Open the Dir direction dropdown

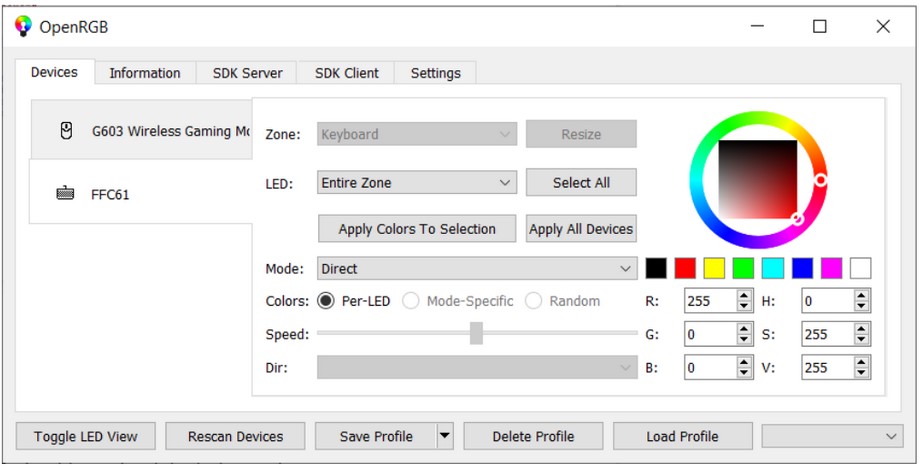pyautogui.click(x=477, y=368)
